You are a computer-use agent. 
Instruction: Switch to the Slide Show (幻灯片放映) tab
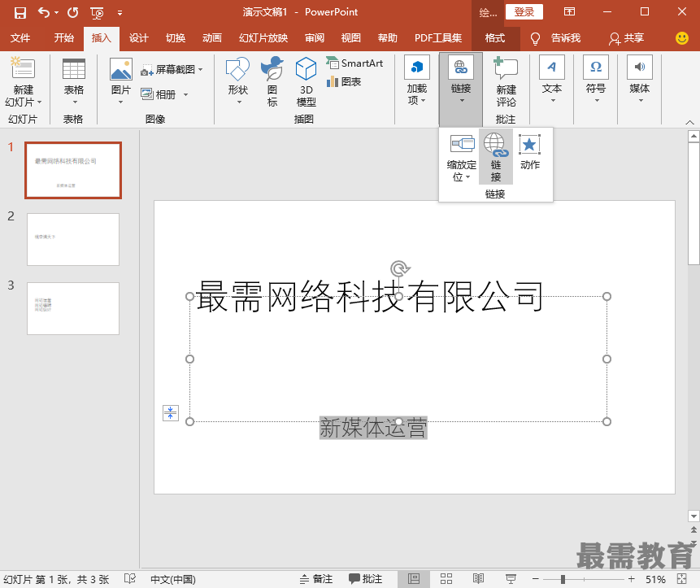[263, 38]
